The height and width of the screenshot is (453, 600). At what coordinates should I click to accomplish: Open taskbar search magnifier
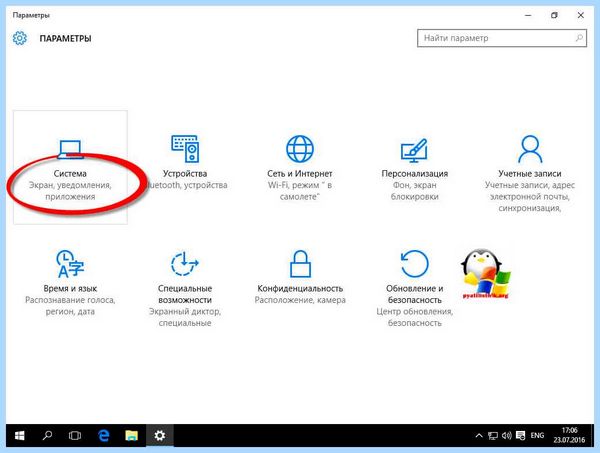47,435
